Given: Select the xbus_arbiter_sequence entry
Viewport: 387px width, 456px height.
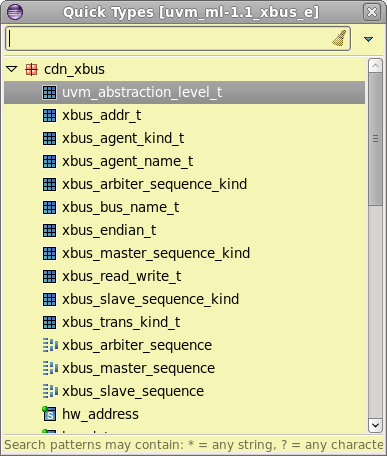Looking at the screenshot, I should point(137,345).
